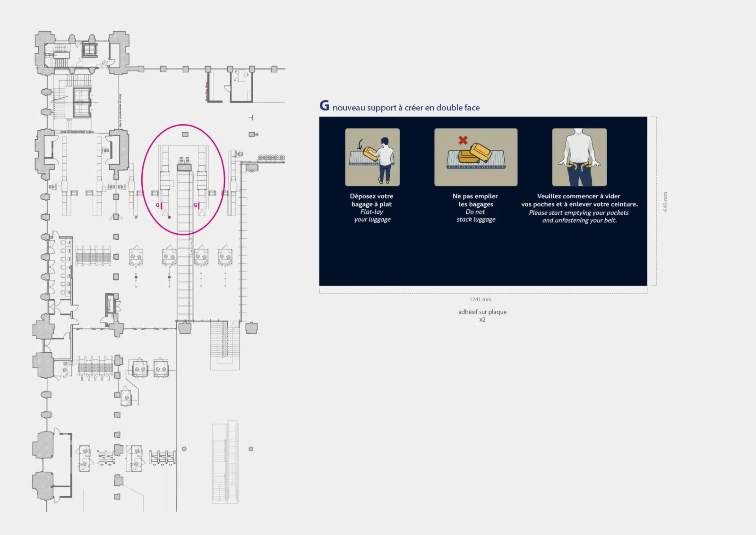Select the 'Do not stack luggage' translation
The width and height of the screenshot is (756, 535).
pyautogui.click(x=476, y=216)
